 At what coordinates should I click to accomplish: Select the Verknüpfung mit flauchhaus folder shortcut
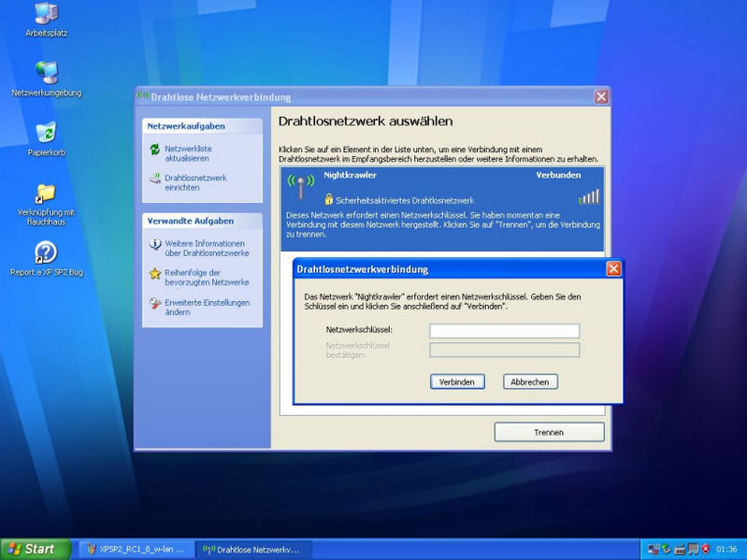click(46, 205)
